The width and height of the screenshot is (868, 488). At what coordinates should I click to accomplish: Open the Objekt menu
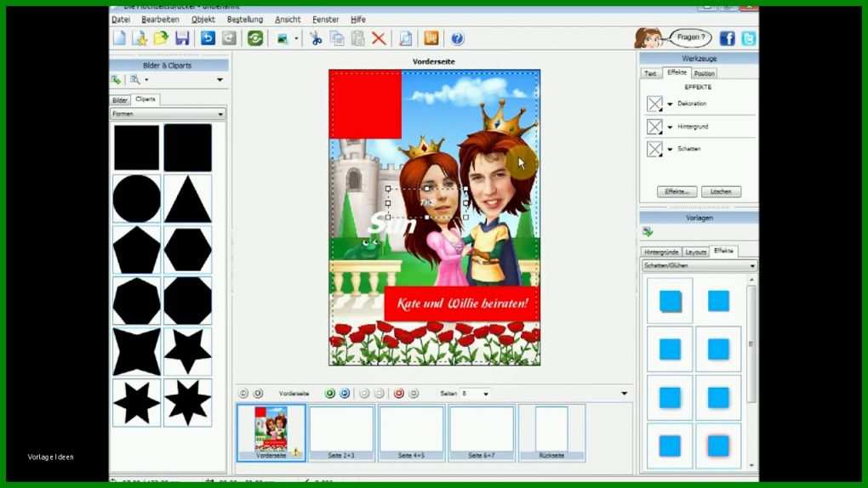pos(203,20)
